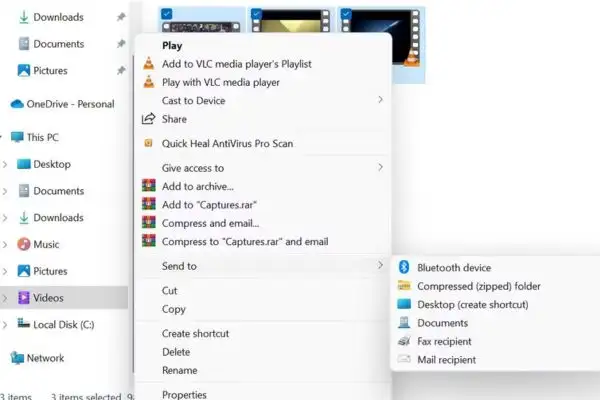Open Properties from the context menu
600x400 pixels.
pyautogui.click(x=184, y=394)
